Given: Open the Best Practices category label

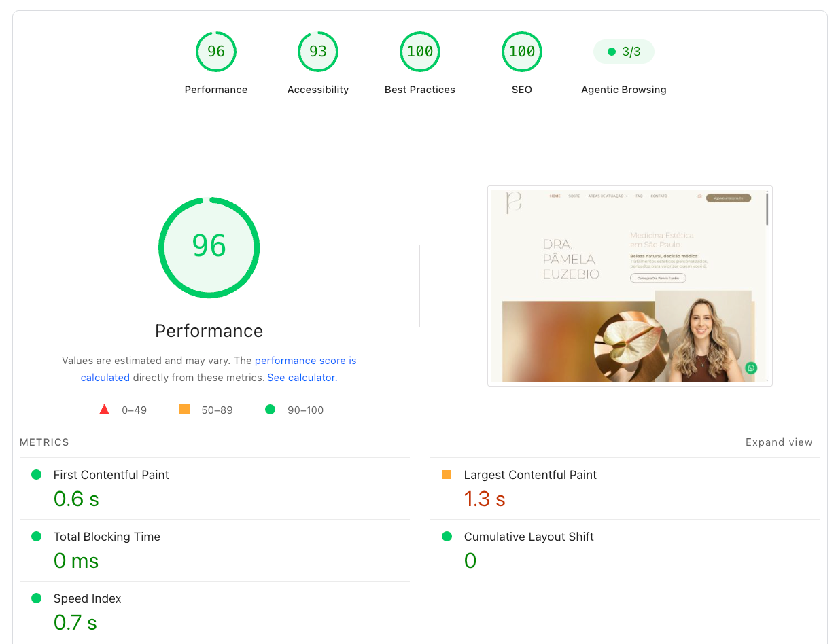Looking at the screenshot, I should (x=420, y=90).
